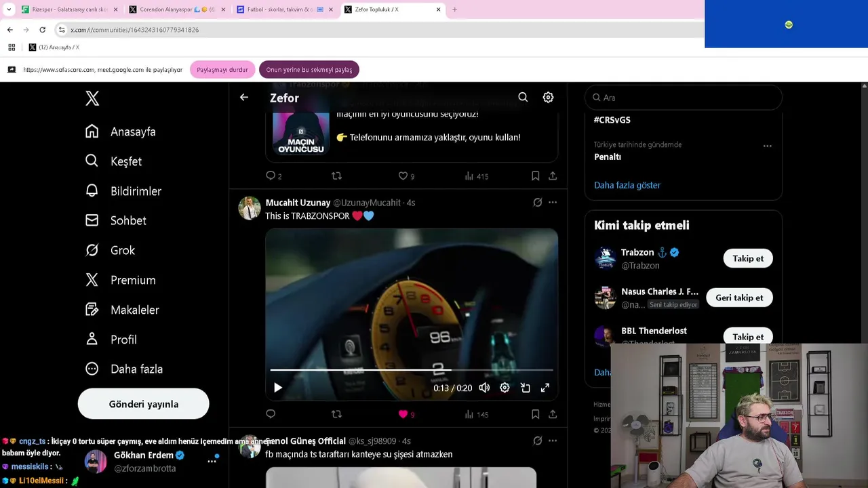The height and width of the screenshot is (488, 868).
Task: Open Grok action on Şenol Güneş Official post
Action: pyautogui.click(x=537, y=441)
